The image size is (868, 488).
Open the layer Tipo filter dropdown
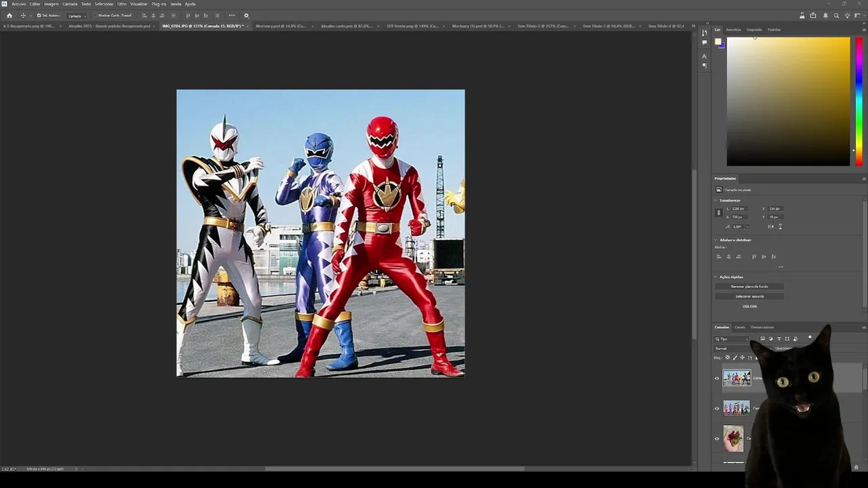[731, 339]
